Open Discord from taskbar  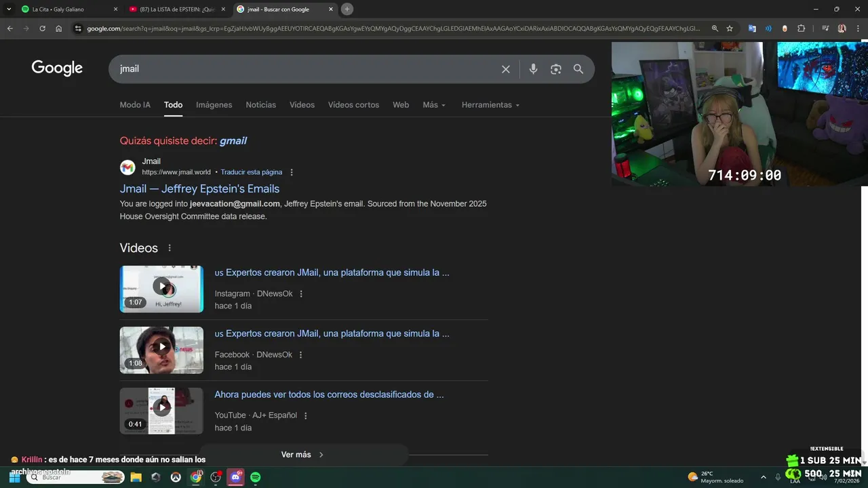[x=236, y=477]
